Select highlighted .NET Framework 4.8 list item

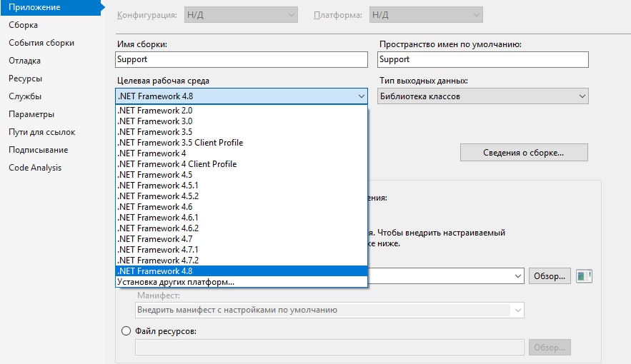coord(242,271)
